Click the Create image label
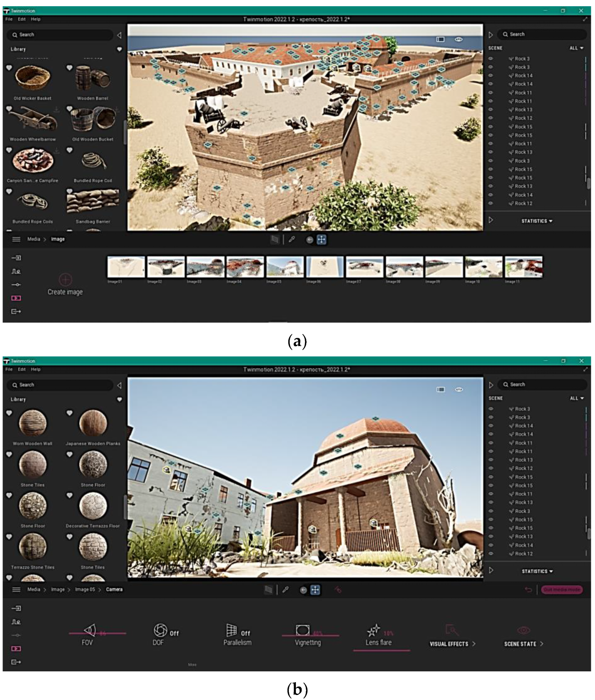Screen dimensions: 595x700 point(65,292)
